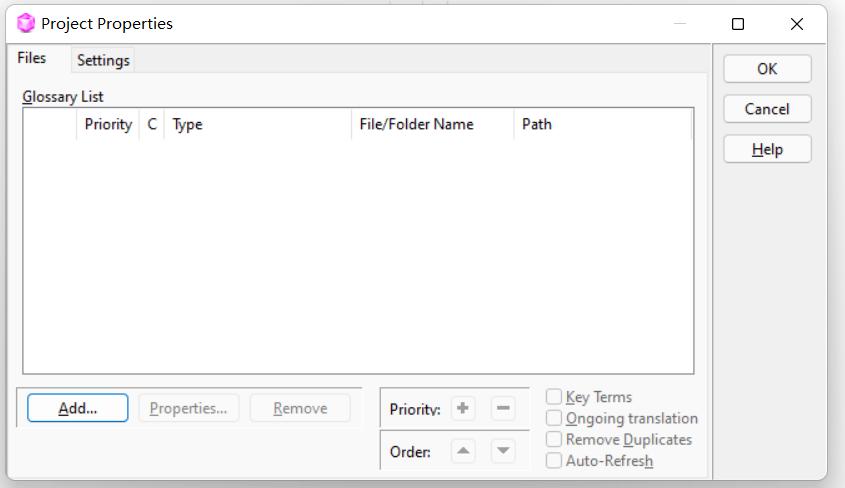The image size is (845, 488).
Task: Maximize the Project Properties window
Action: point(738,24)
